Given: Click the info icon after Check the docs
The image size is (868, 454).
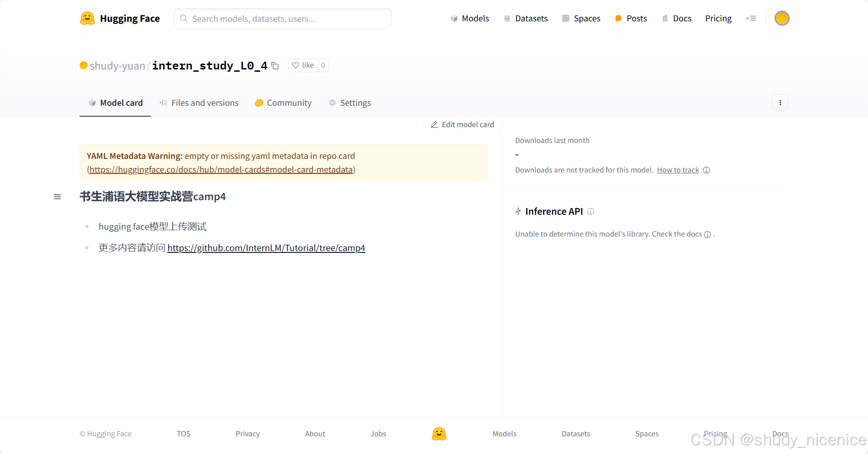Looking at the screenshot, I should point(707,234).
